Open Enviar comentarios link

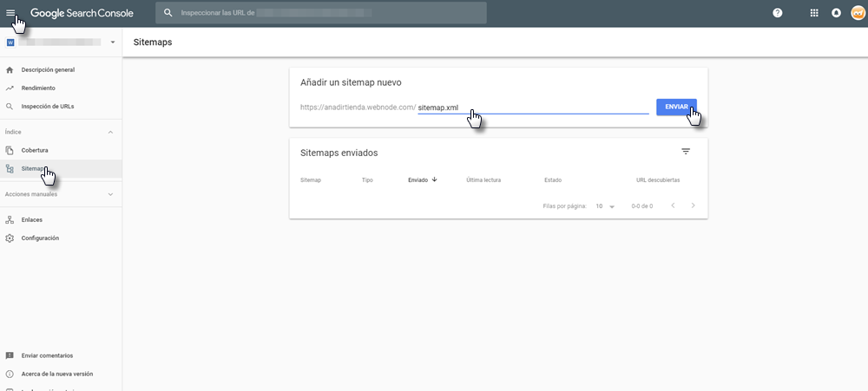(47, 355)
